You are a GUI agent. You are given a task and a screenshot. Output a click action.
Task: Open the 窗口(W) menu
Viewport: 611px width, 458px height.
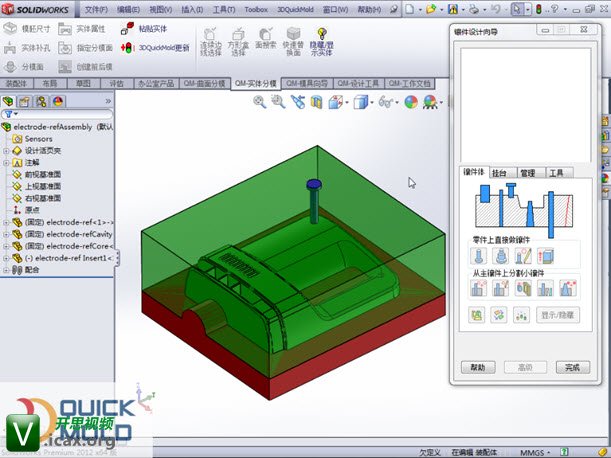(x=335, y=9)
